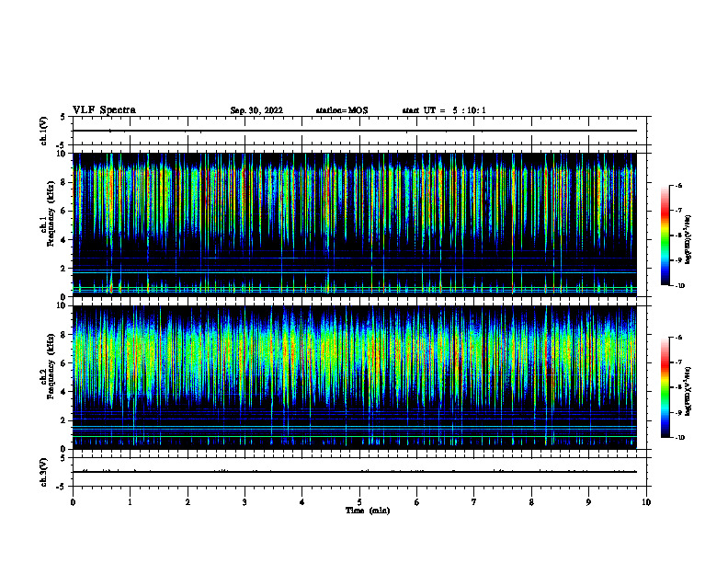
Task: Click the ch.3 voltage waveform trace
Action: point(355,472)
